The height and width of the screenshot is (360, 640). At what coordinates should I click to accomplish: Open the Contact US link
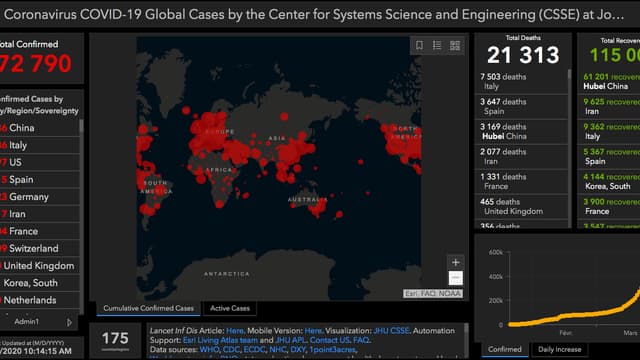pyautogui.click(x=330, y=340)
